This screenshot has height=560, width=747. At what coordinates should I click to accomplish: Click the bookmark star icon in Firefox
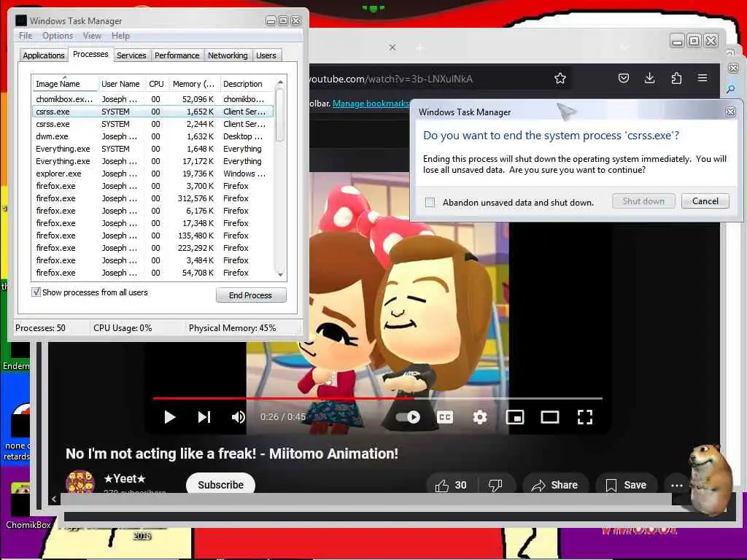(560, 79)
